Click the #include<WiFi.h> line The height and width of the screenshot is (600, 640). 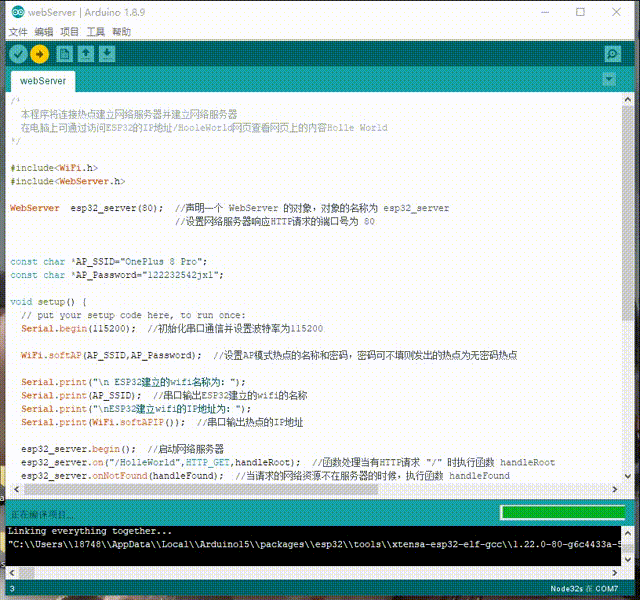pyautogui.click(x=54, y=168)
